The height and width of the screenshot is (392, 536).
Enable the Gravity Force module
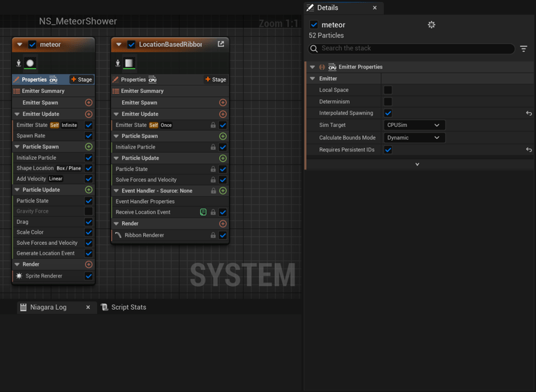89,211
